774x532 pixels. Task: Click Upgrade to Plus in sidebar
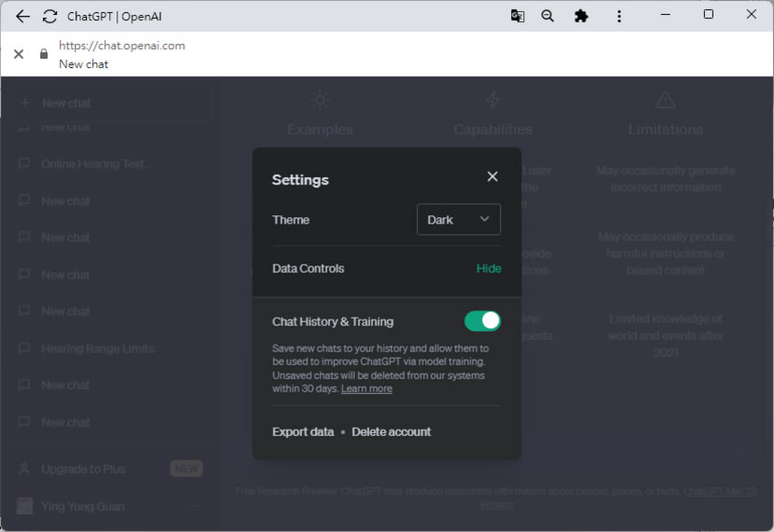pos(83,469)
